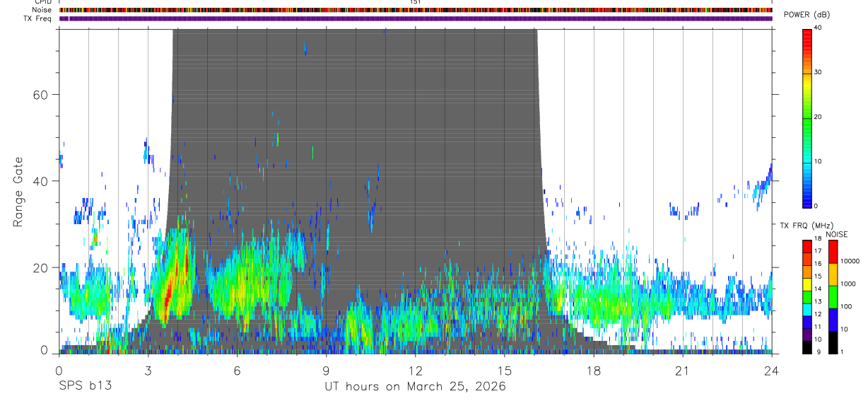The image size is (868, 401).
Task: Click the SPS b13 station label
Action: point(85,386)
